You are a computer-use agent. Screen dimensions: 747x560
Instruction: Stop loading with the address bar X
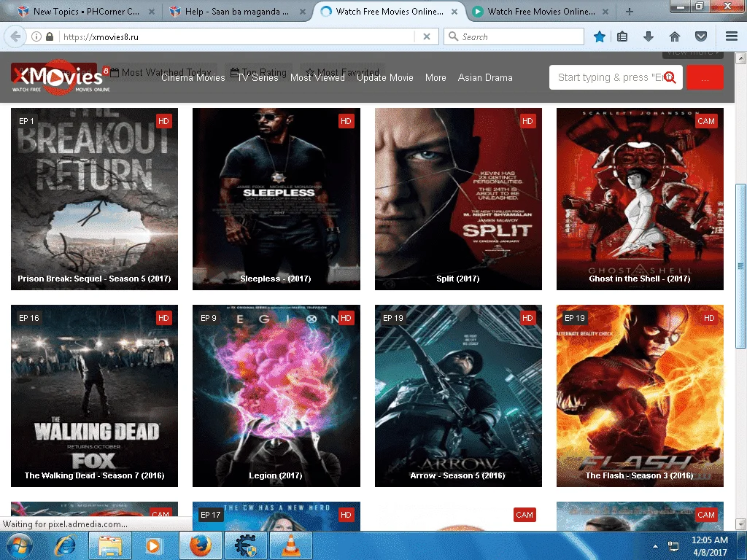(427, 36)
